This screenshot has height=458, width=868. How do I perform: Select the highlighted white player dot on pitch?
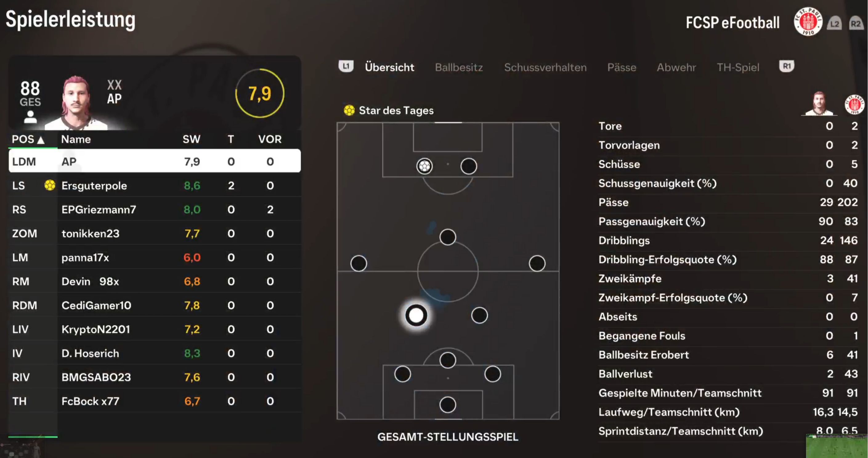416,315
